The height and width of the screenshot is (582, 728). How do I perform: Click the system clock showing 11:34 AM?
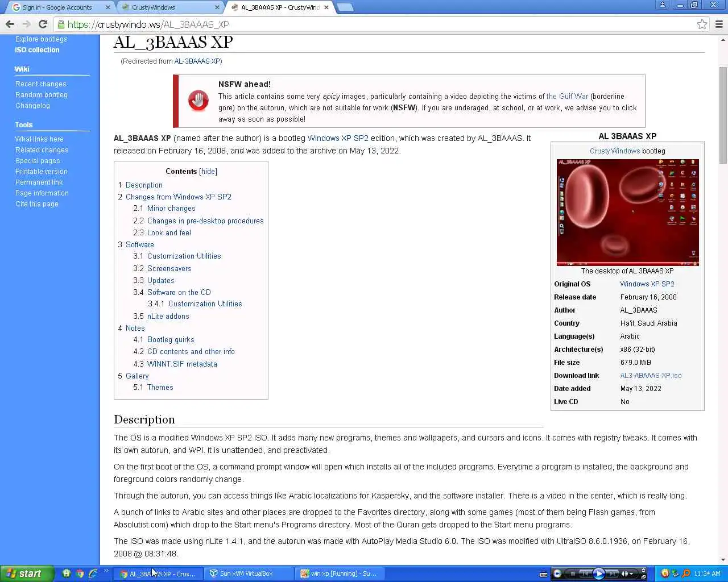[x=707, y=573]
